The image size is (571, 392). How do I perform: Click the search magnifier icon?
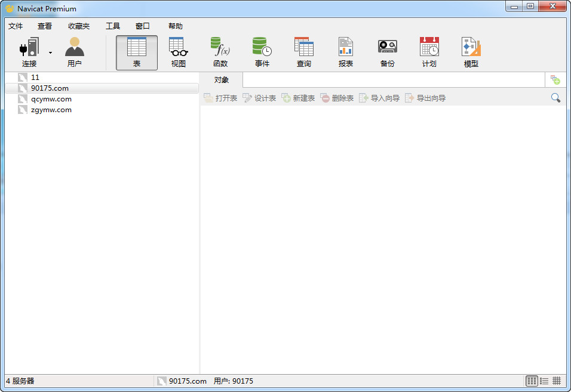pyautogui.click(x=555, y=97)
